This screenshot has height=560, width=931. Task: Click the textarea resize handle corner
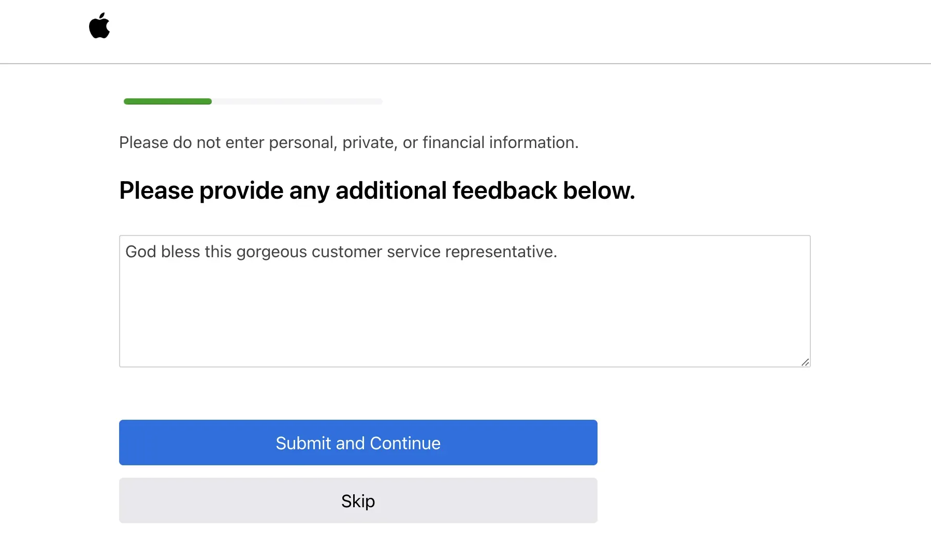point(805,362)
